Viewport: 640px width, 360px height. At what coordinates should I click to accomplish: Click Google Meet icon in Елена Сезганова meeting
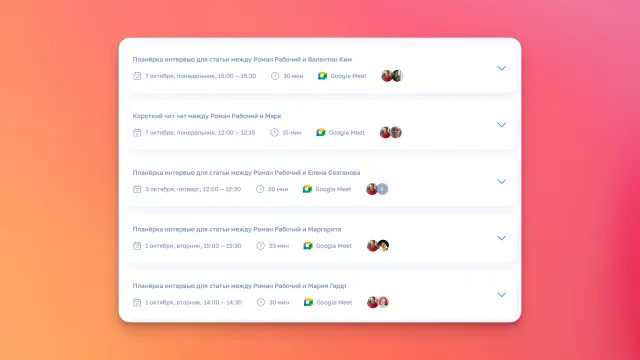pos(307,189)
